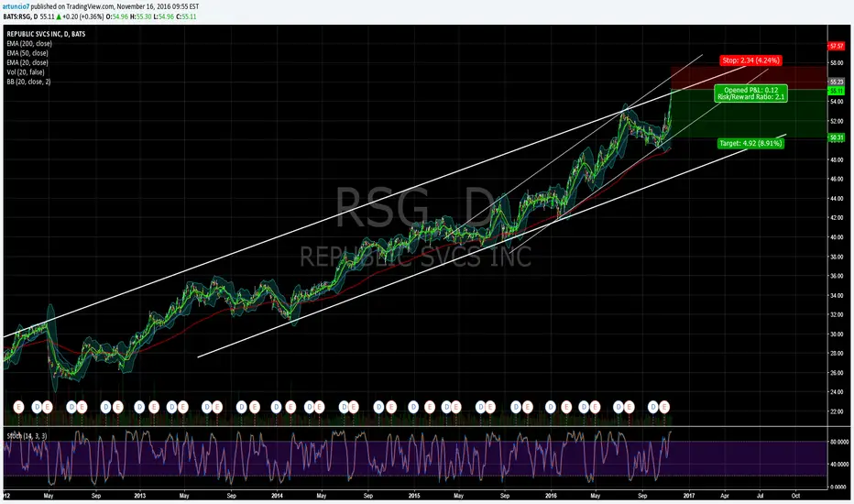Image resolution: width=854 pixels, height=504 pixels.
Task: Click the 22.00 price axis label
Action: click(836, 412)
